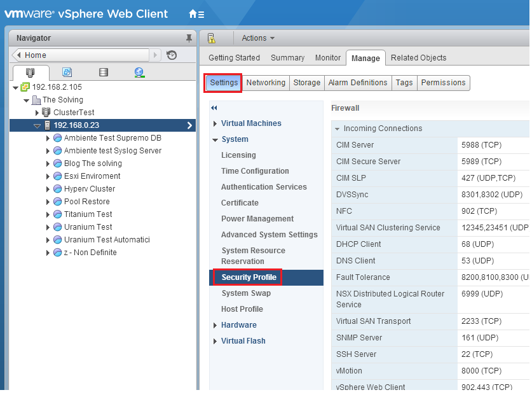Open the Permissions sub-tab
Image resolution: width=532 pixels, height=404 pixels.
point(443,83)
